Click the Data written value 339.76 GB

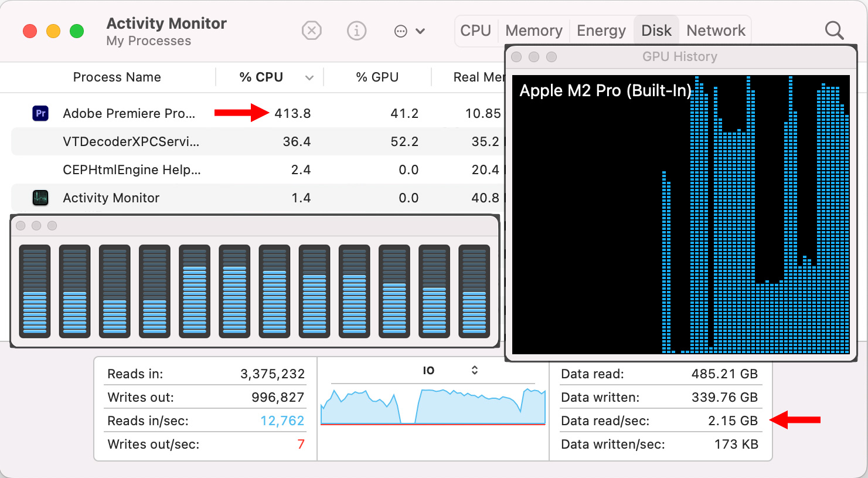tap(724, 397)
